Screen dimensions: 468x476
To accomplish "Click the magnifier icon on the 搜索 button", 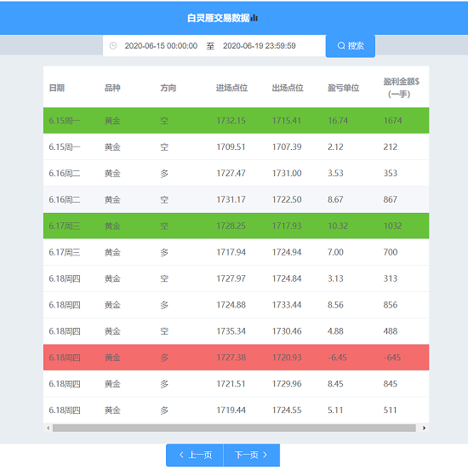I will 341,46.
